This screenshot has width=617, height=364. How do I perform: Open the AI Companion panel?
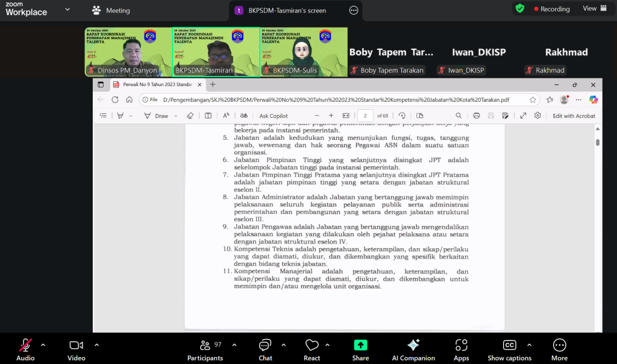pos(413,350)
